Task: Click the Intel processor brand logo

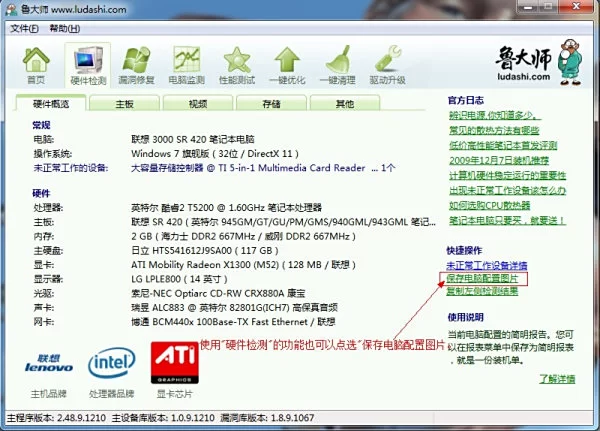Action: tap(113, 364)
